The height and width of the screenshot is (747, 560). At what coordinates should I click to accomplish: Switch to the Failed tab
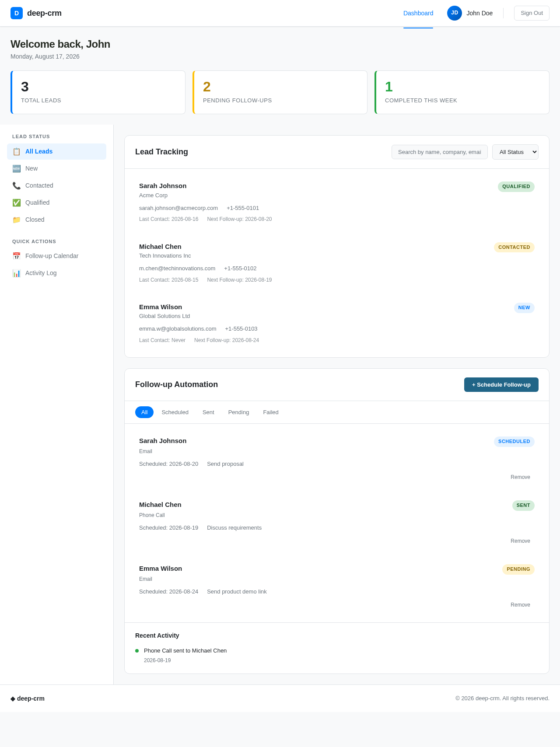coord(271,412)
